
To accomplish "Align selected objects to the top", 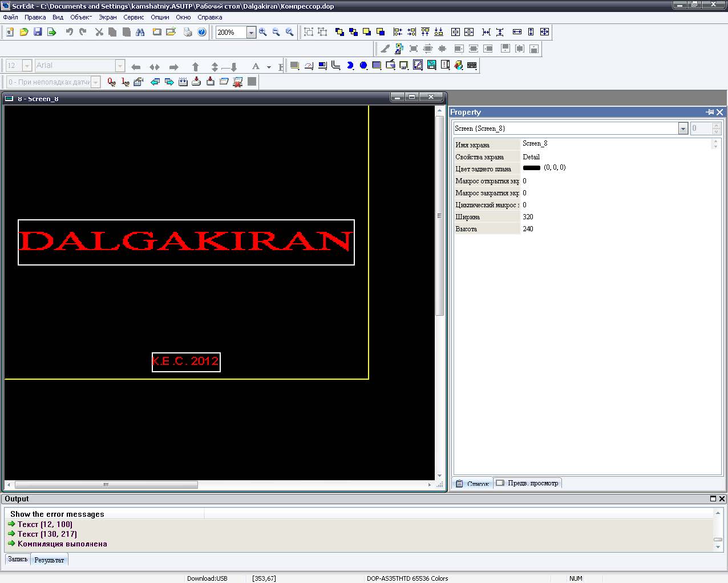I will (425, 32).
